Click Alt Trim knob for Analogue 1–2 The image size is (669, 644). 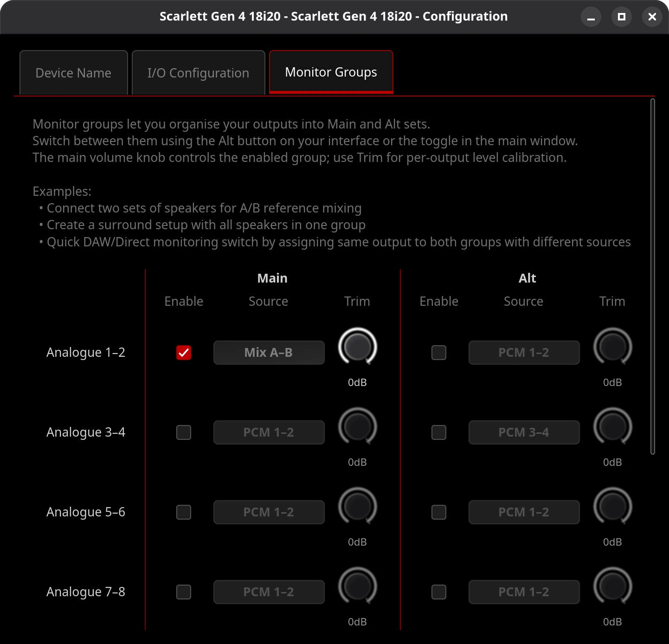[613, 347]
